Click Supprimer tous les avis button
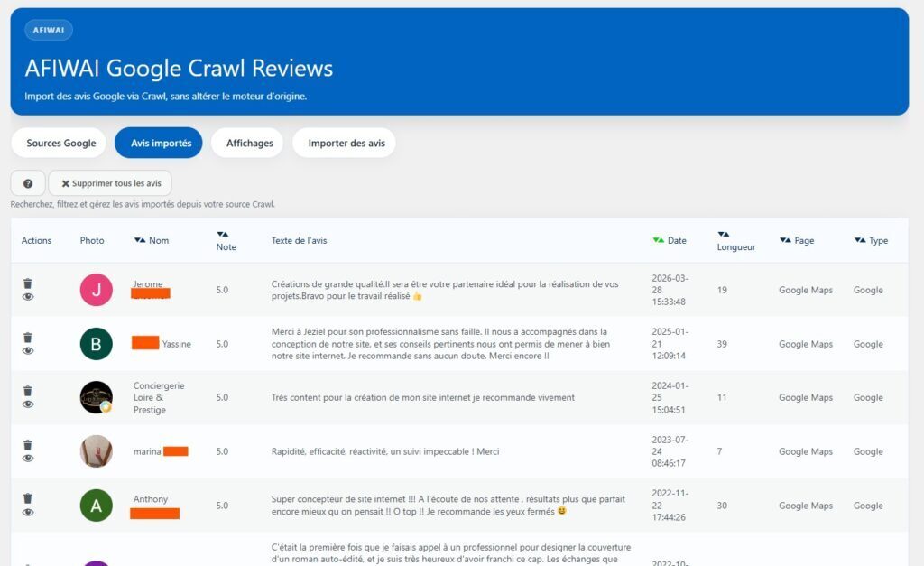 [110, 183]
